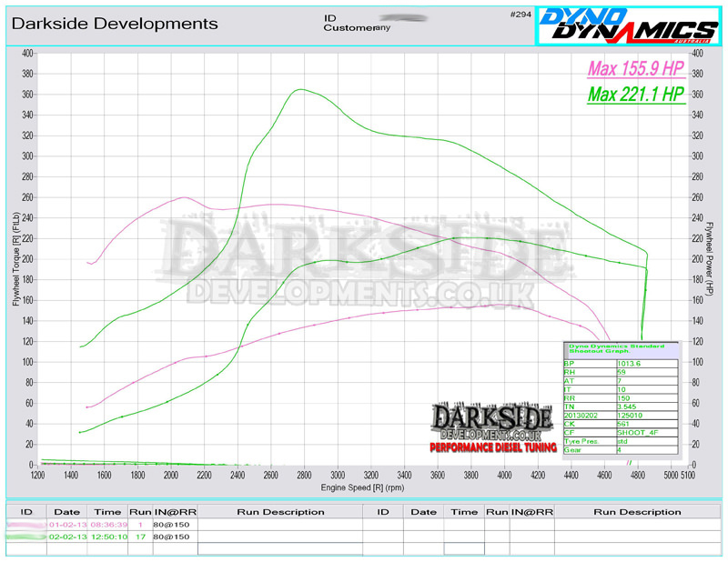Click the blurred green ID cell in run 17 row
Image resolution: width=728 pixels, height=562 pixels.
tap(26, 537)
